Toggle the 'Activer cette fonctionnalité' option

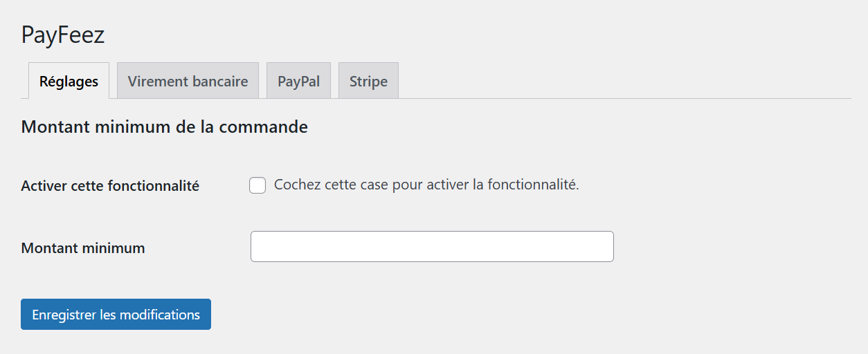tap(257, 185)
